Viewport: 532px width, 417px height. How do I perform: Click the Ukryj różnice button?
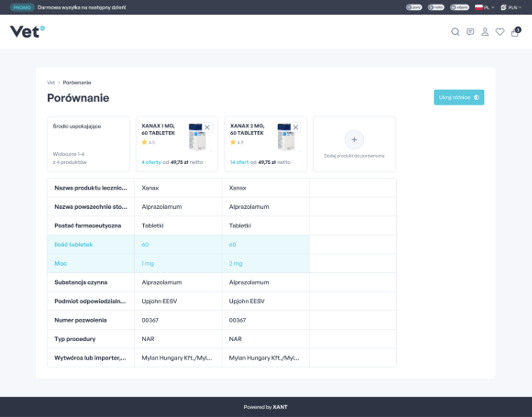coord(459,97)
